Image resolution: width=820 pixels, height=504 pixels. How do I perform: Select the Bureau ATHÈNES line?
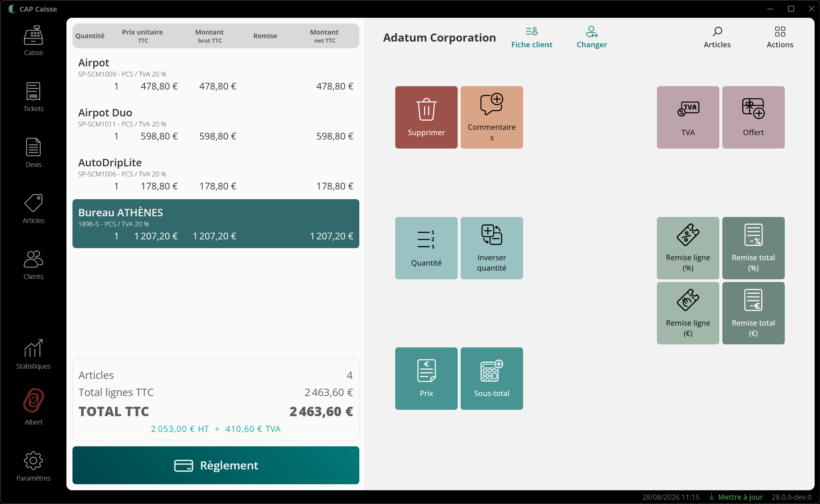tap(216, 224)
